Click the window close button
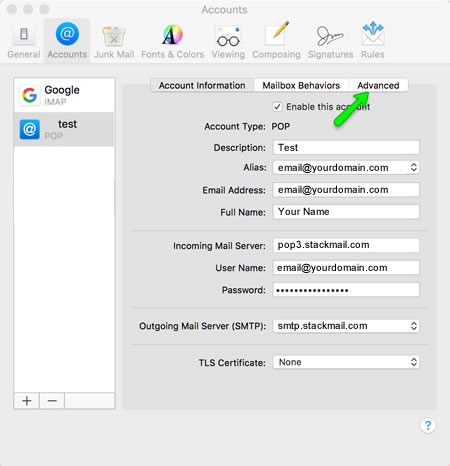The image size is (450, 466). (12, 9)
